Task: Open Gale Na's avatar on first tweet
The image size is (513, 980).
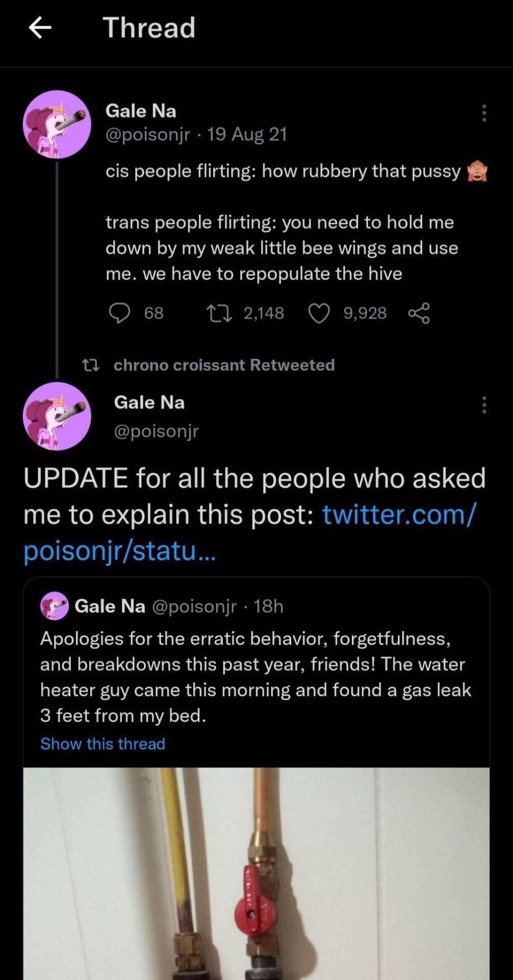Action: pyautogui.click(x=57, y=125)
